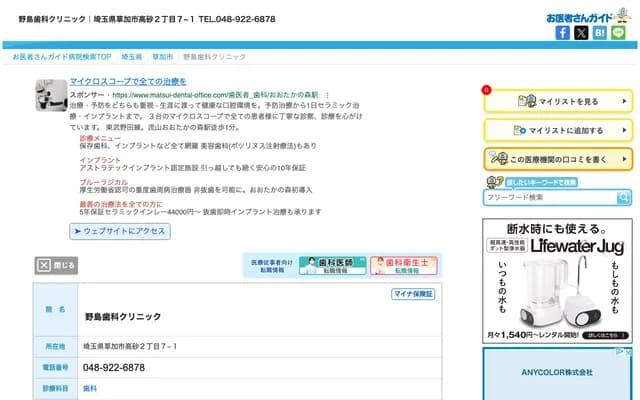The image size is (640, 400).
Task: Click the matsui-dental-office.com sponsor URL
Action: click(x=215, y=95)
